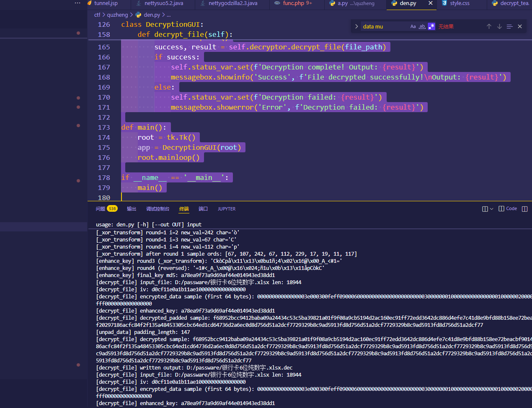Disable regular expression search option

coord(431,26)
